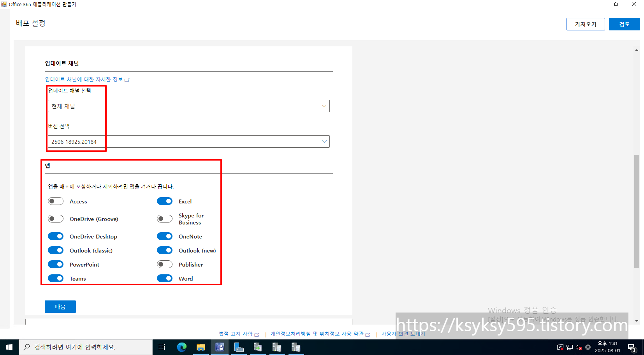Enable OneDrive (Groove) switch
644x355 pixels.
click(56, 219)
